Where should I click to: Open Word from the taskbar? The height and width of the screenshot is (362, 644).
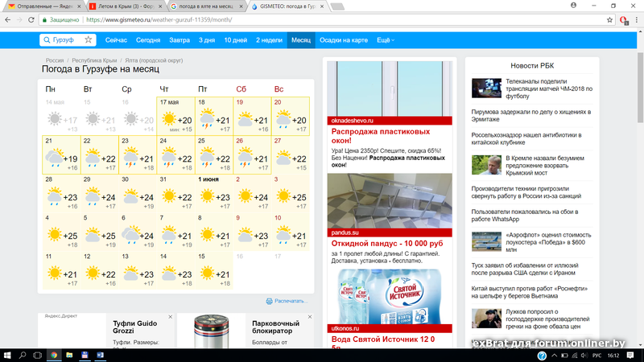click(x=101, y=355)
